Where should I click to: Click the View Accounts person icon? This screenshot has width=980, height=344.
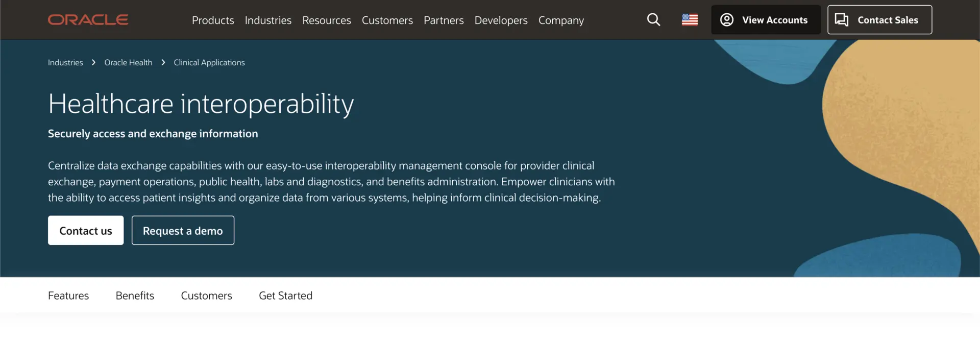727,19
